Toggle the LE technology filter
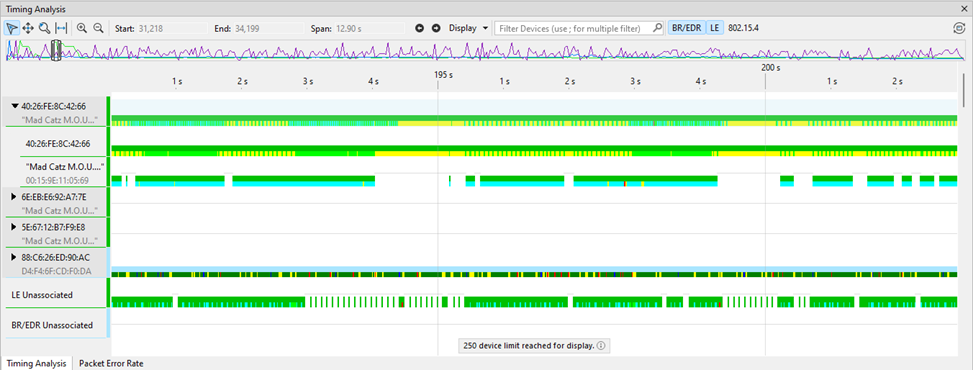The width and height of the screenshot is (973, 370). click(714, 28)
